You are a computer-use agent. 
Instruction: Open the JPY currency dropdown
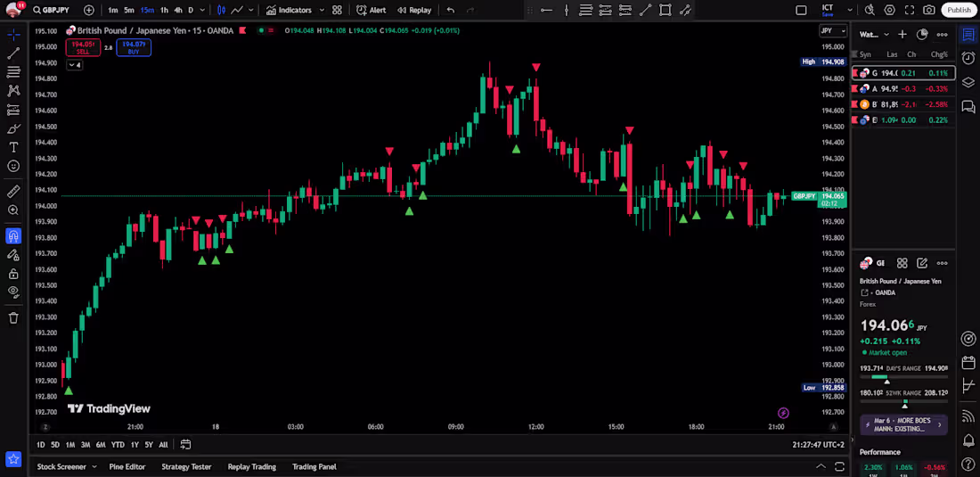click(x=833, y=30)
